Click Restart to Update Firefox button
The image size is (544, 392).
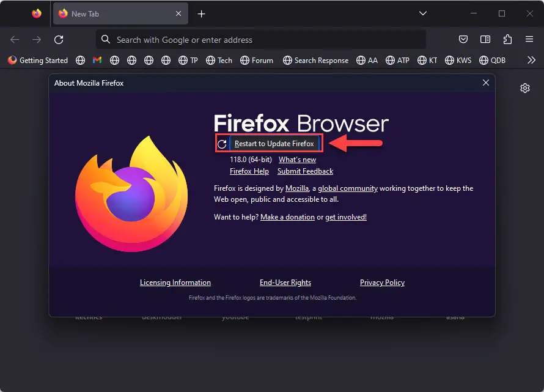tap(274, 143)
